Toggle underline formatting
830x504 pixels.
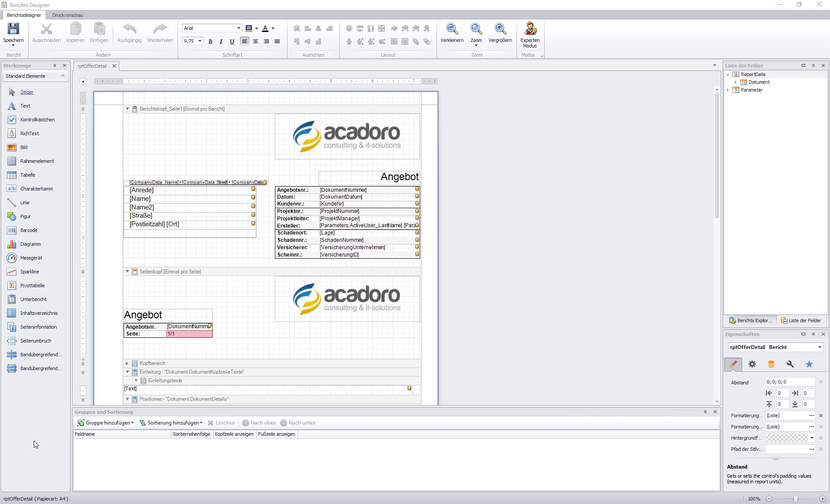coord(232,41)
